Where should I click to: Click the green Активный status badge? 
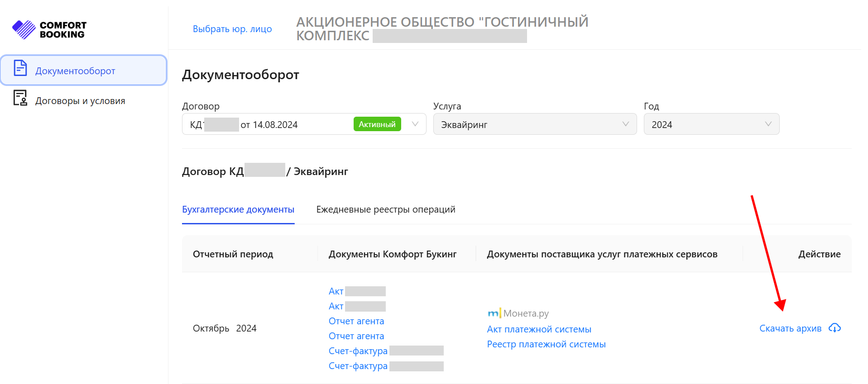point(377,124)
